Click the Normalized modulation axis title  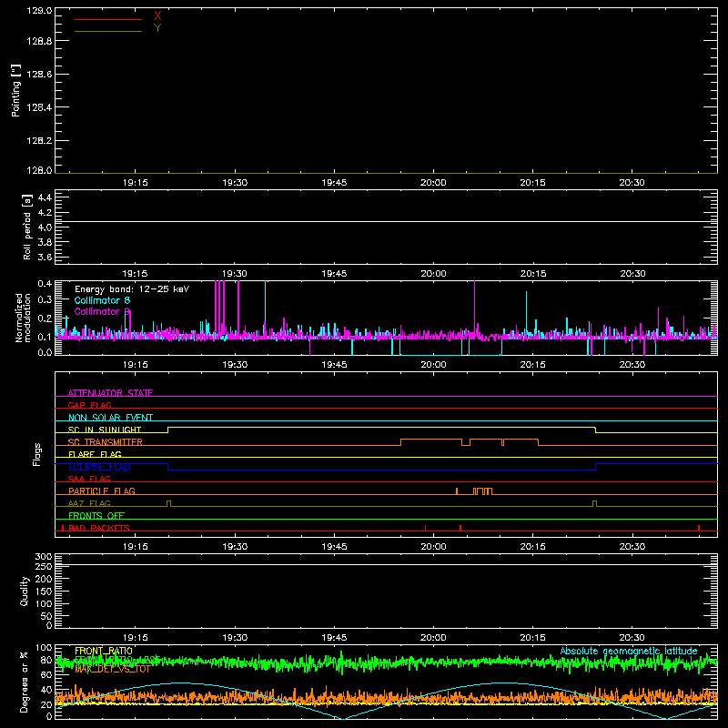coord(23,318)
